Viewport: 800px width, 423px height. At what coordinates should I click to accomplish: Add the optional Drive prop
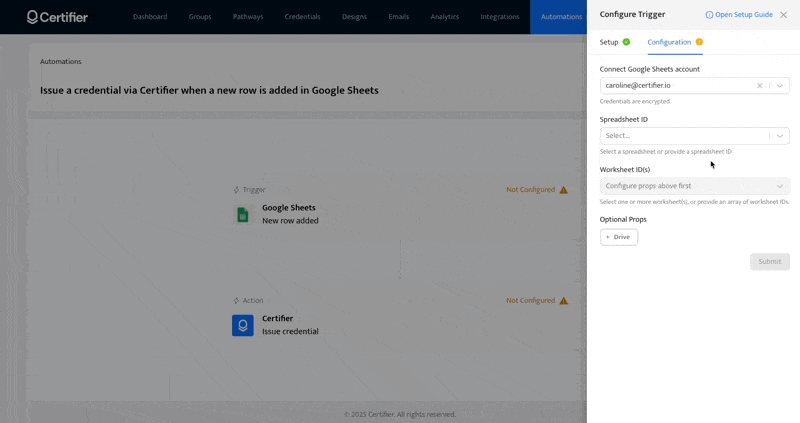coord(618,237)
